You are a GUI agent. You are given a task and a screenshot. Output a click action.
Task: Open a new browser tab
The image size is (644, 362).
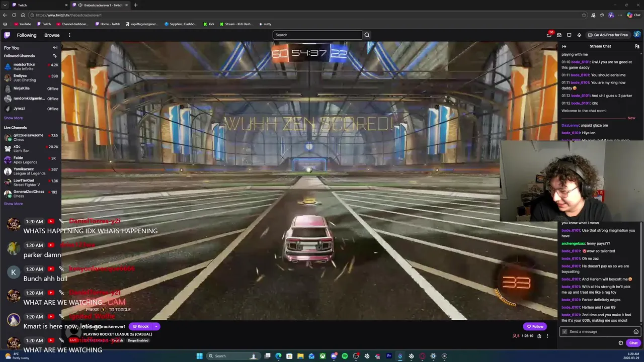pos(135,5)
